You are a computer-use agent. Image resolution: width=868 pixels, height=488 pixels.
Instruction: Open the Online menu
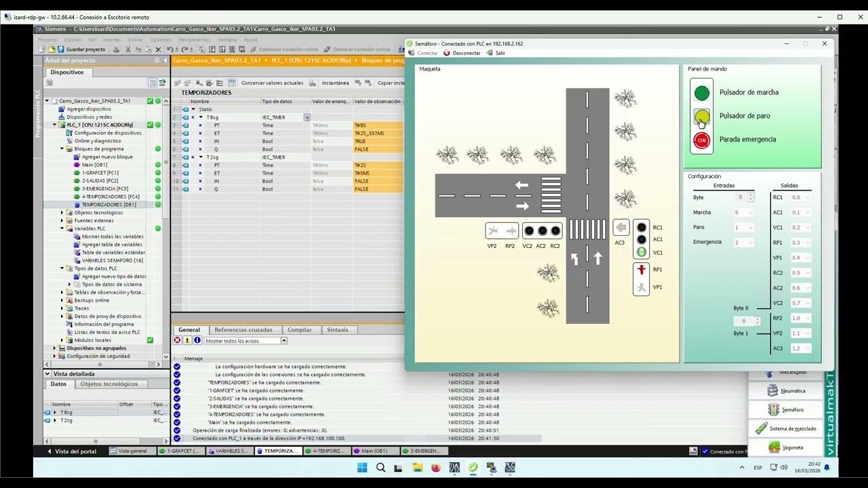[136, 40]
